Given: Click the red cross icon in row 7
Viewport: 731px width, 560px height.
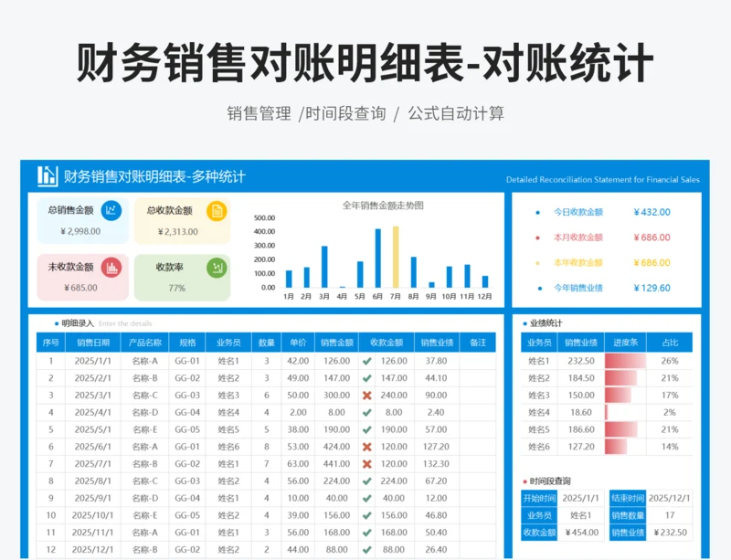Looking at the screenshot, I should click(x=366, y=464).
